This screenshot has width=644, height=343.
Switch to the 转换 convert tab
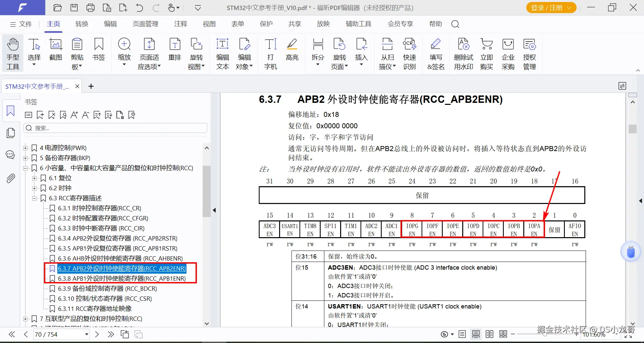[82, 24]
